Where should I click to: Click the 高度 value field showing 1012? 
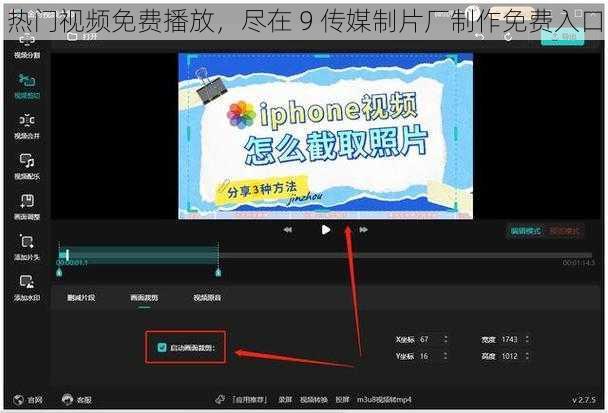pyautogui.click(x=510, y=356)
